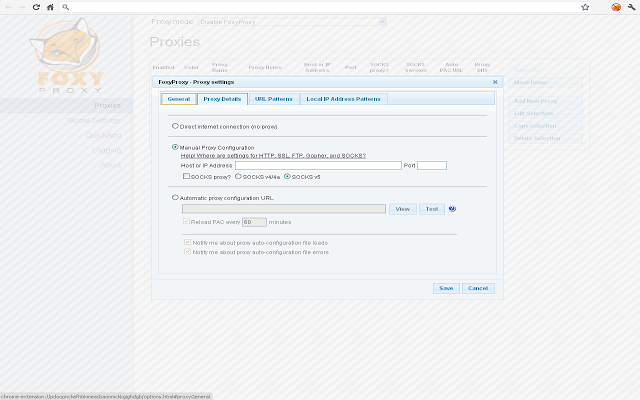Click the Proxy Notes column header

tap(265, 67)
